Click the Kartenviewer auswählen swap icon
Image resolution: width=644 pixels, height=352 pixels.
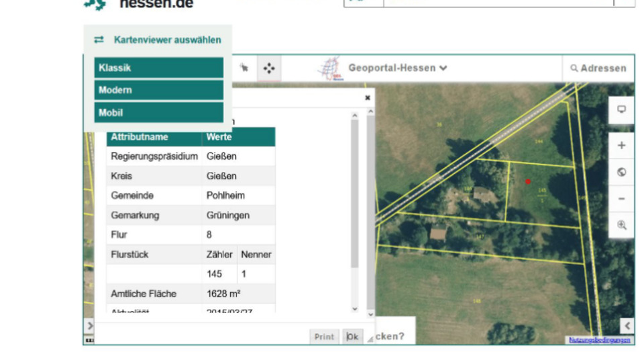99,40
